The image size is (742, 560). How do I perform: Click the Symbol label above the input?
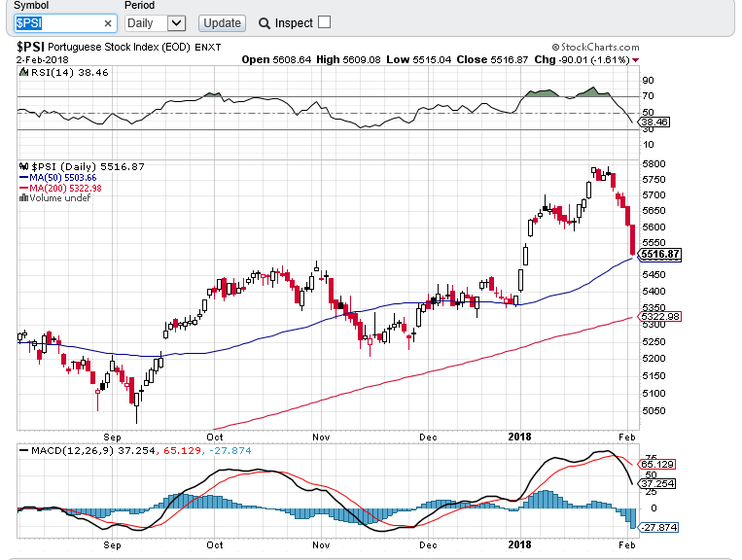point(31,6)
